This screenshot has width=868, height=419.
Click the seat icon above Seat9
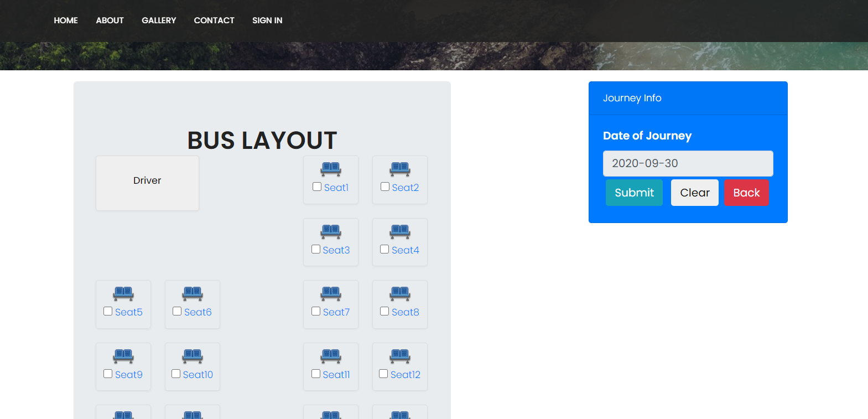[123, 356]
